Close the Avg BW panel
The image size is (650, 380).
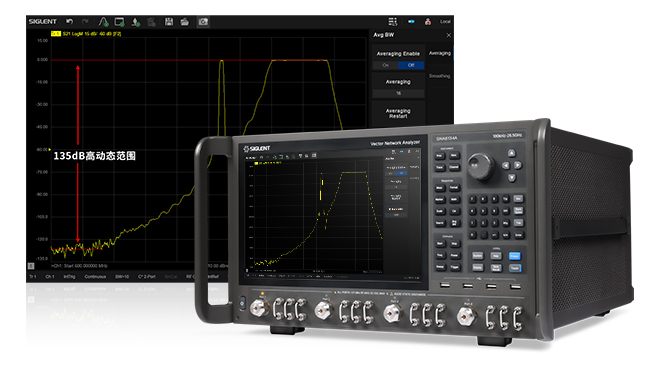click(x=449, y=35)
